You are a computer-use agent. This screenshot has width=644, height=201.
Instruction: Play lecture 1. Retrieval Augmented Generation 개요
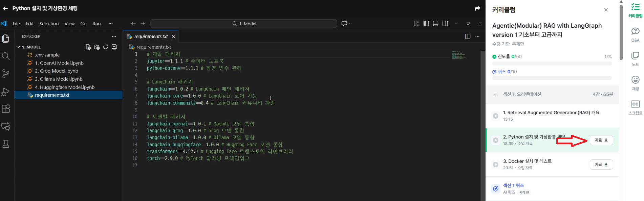(x=496, y=116)
